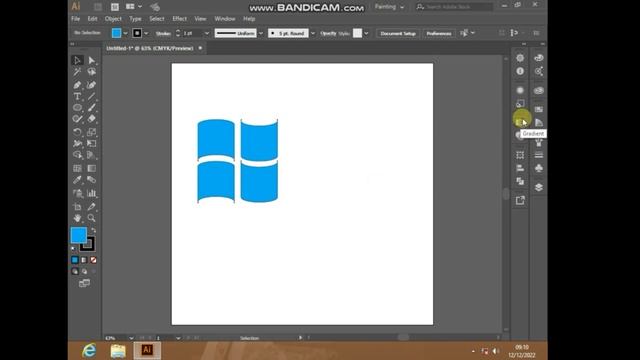Open the Asset Export panel icon
Image resolution: width=640 pixels, height=360 pixels.
520,200
